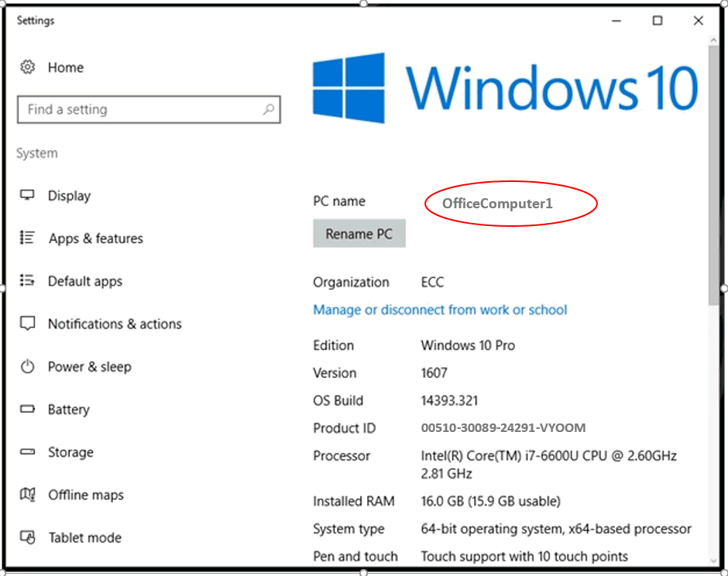This screenshot has height=576, width=728.
Task: Maximize the Settings window
Action: click(658, 21)
